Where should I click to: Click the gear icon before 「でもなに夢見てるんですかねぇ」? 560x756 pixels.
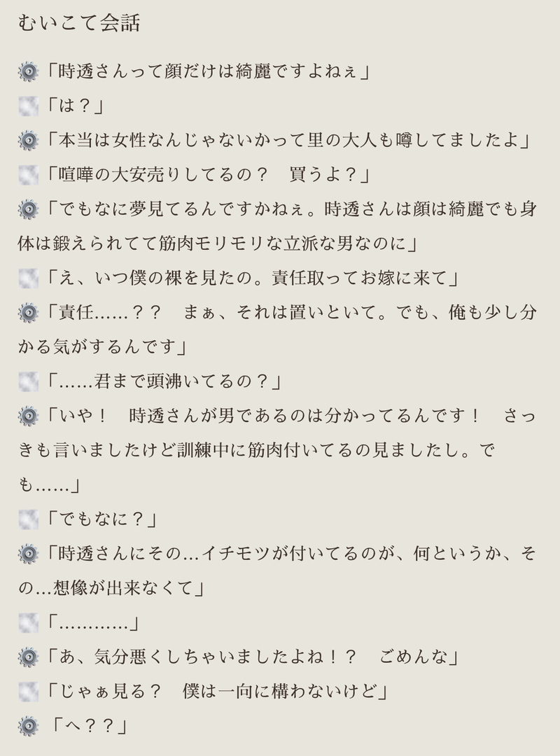click(28, 209)
